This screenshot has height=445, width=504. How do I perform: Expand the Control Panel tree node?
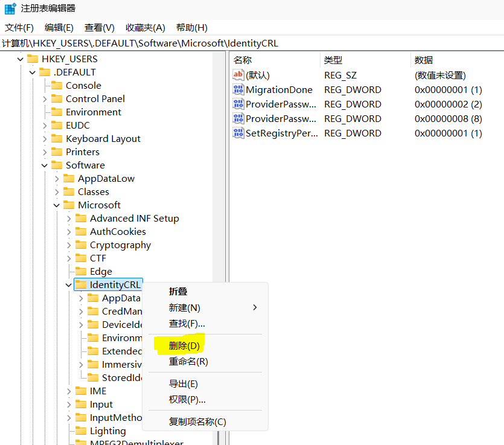(x=45, y=99)
